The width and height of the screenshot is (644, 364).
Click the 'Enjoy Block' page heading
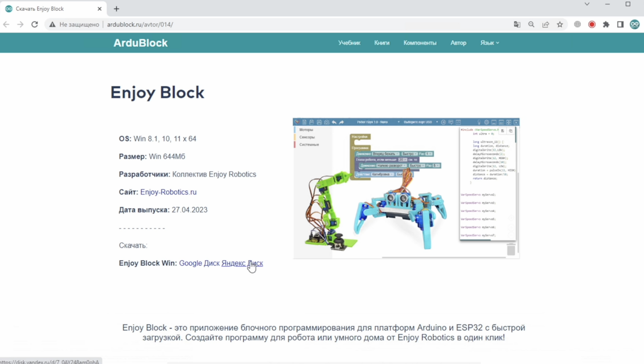tap(157, 93)
